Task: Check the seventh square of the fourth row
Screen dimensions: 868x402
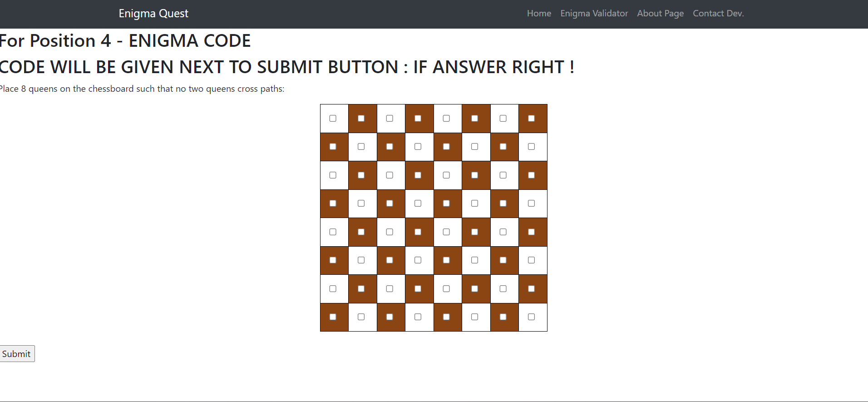Action: click(503, 203)
